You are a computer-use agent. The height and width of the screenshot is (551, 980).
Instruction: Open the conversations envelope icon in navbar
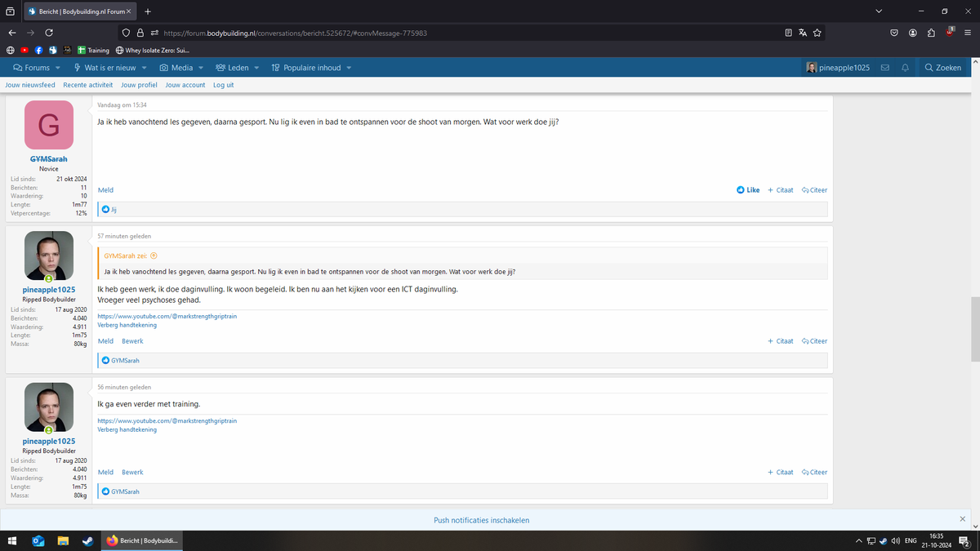tap(884, 68)
